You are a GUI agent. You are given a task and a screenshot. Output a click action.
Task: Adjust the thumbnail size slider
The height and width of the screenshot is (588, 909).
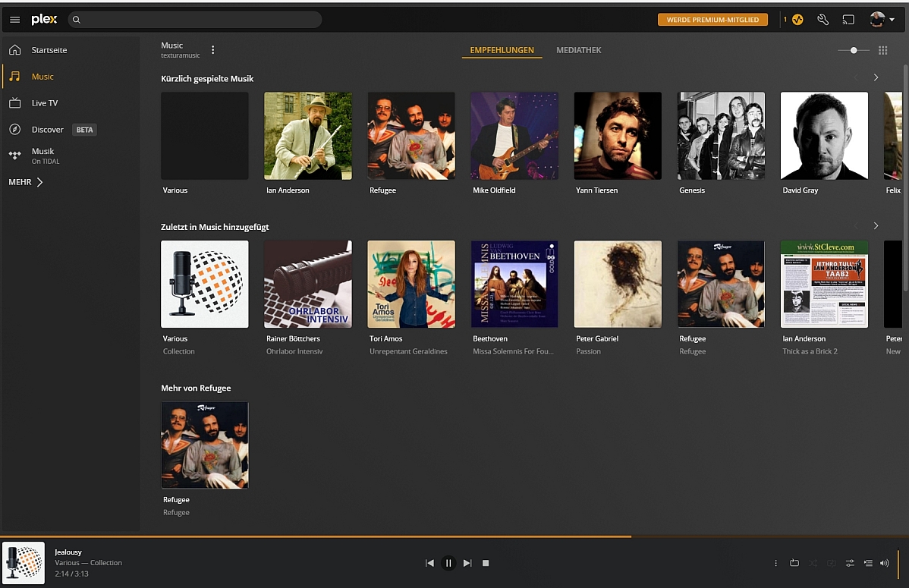(x=854, y=50)
